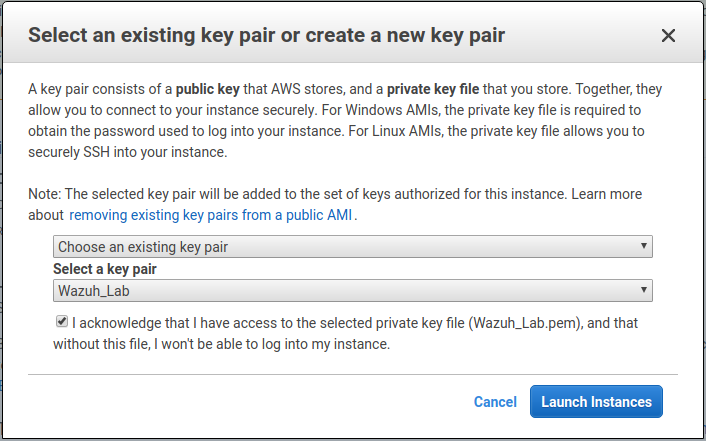This screenshot has width=706, height=441.
Task: Click the dialog title heading text
Action: pos(267,35)
